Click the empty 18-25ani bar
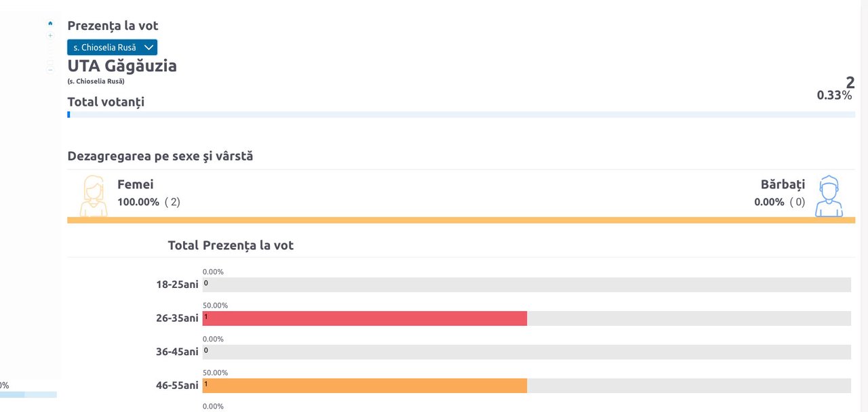The width and height of the screenshot is (868, 412). click(x=526, y=285)
